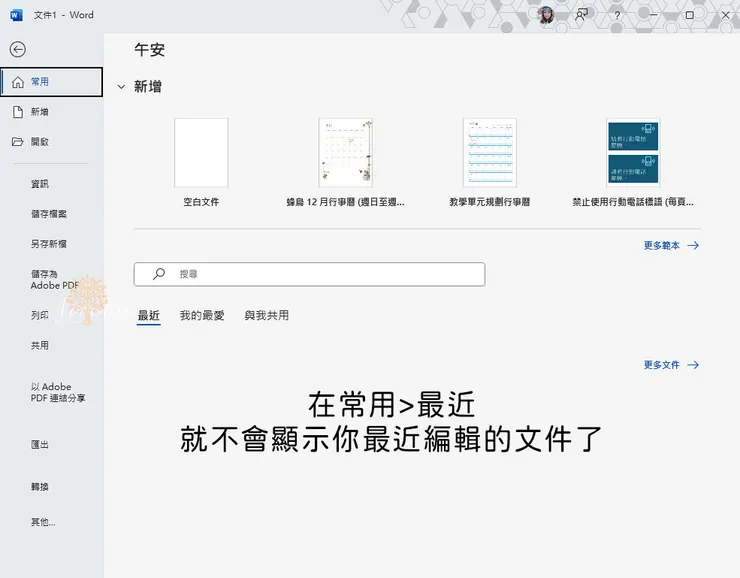This screenshot has width=740, height=578.
Task: Select 另存新檔 in the sidebar
Action: (51, 244)
